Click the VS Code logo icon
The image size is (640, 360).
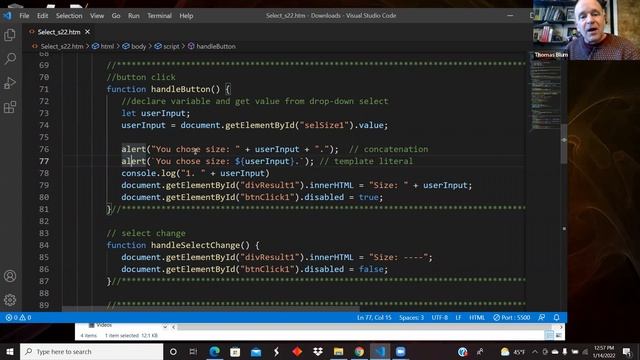pyautogui.click(x=7, y=16)
